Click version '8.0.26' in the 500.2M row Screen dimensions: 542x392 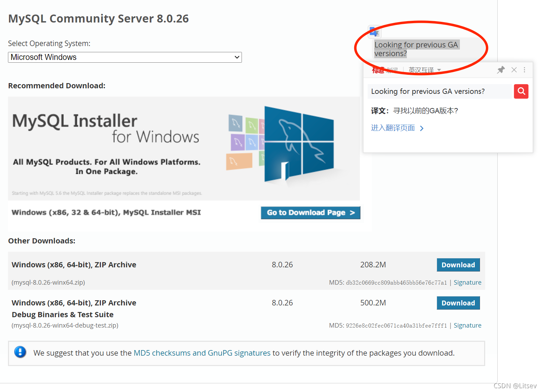pyautogui.click(x=282, y=303)
